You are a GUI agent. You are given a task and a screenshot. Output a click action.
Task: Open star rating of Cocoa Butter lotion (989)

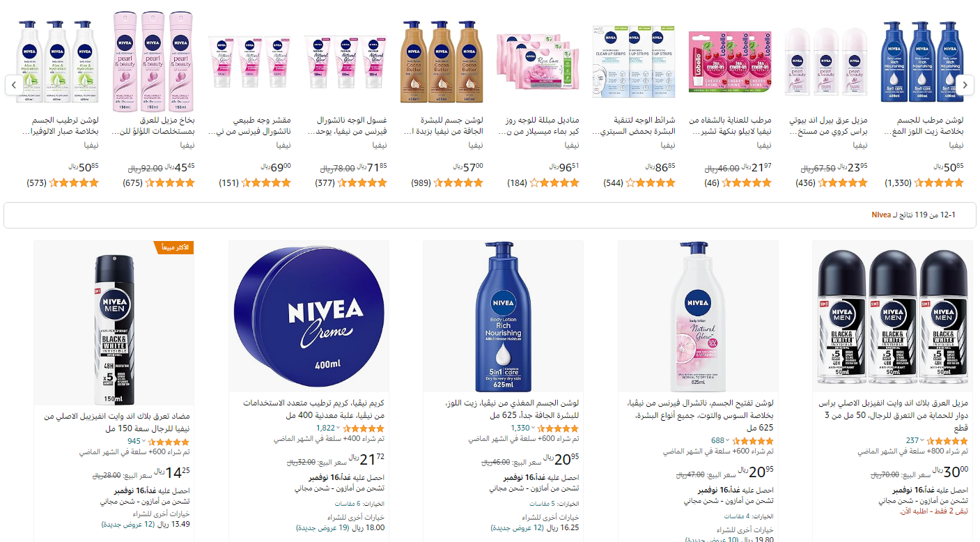[x=458, y=183]
